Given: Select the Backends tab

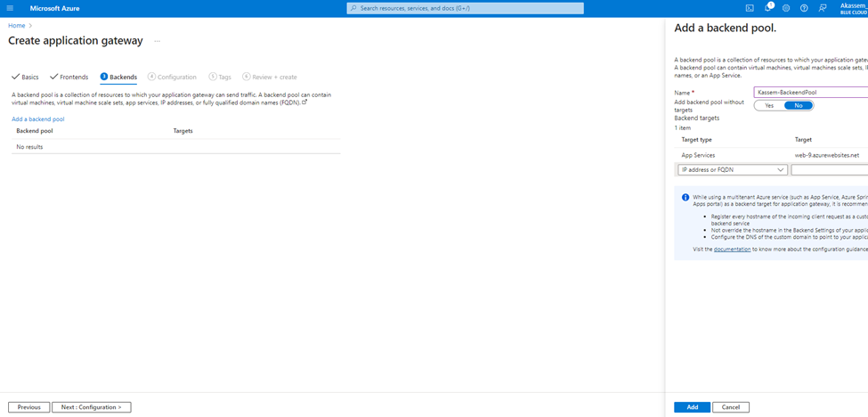Looking at the screenshot, I should [118, 77].
